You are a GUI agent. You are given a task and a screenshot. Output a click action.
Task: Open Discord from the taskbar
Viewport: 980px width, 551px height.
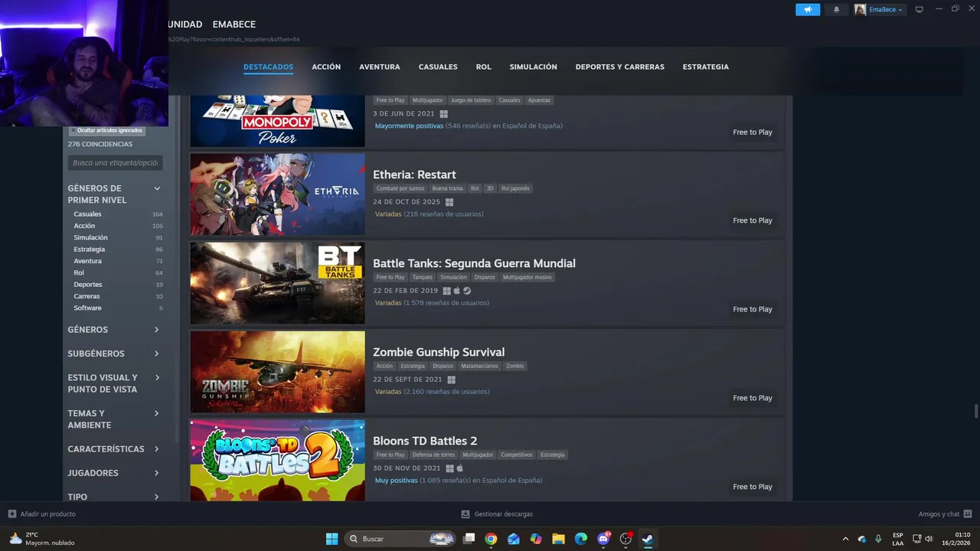pos(603,539)
